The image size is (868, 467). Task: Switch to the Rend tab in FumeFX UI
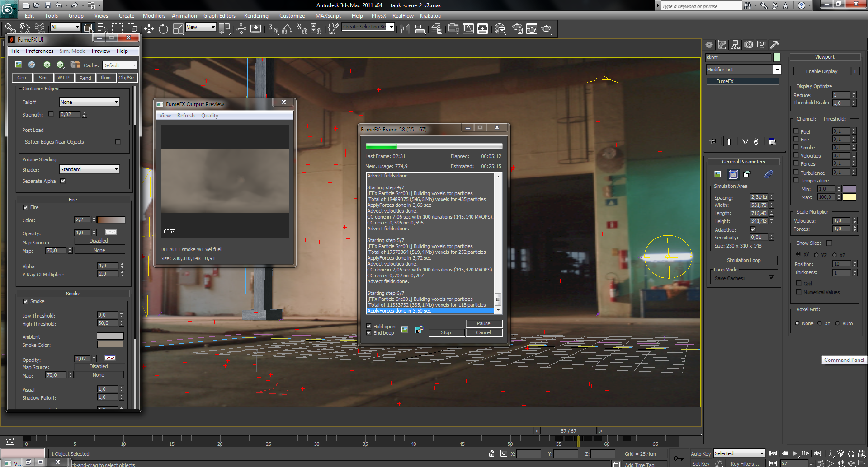click(x=85, y=78)
